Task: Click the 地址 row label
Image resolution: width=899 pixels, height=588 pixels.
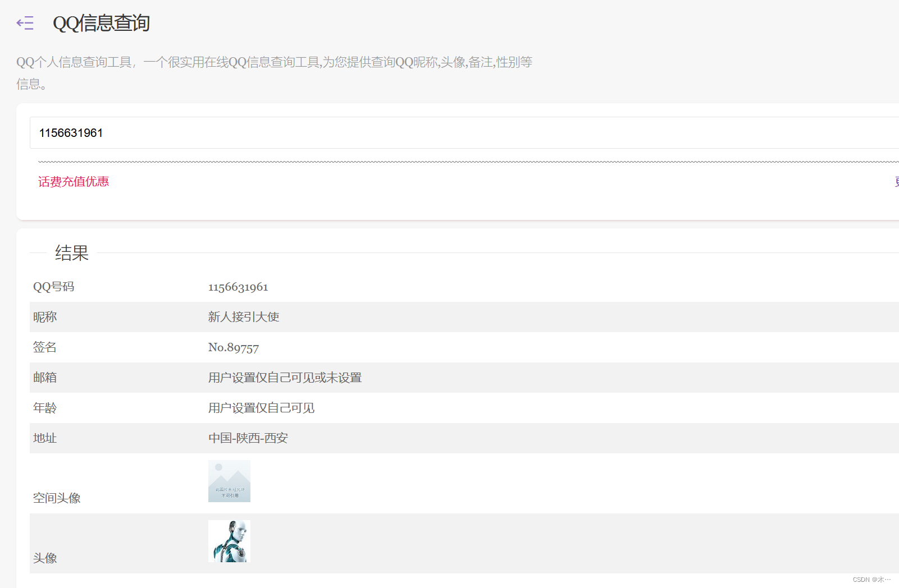Action: [45, 438]
